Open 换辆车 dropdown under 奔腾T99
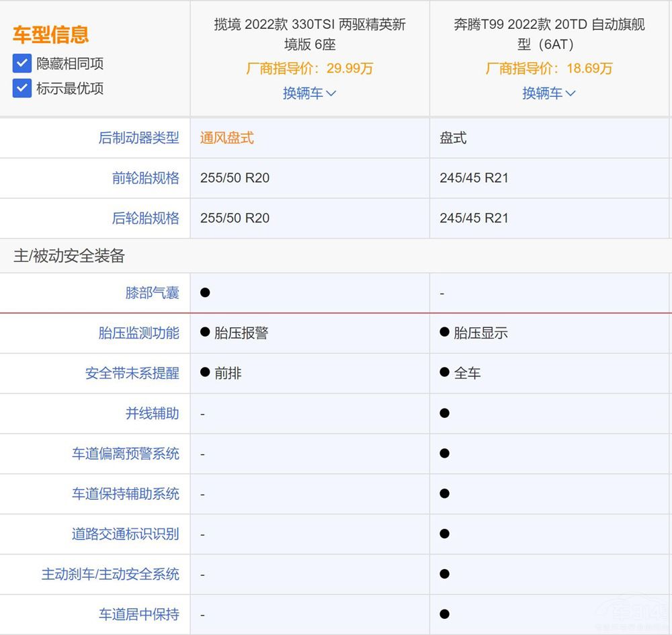This screenshot has height=635, width=672. (549, 93)
